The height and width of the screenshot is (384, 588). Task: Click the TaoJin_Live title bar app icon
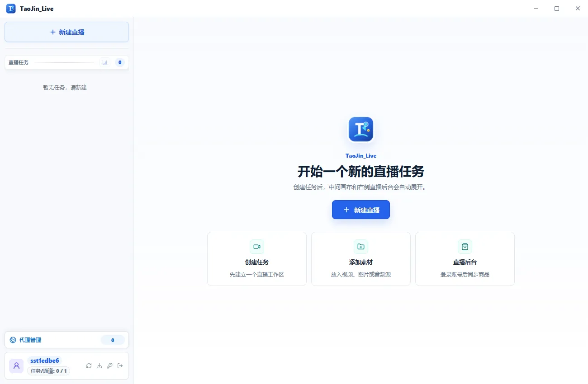[x=11, y=9]
